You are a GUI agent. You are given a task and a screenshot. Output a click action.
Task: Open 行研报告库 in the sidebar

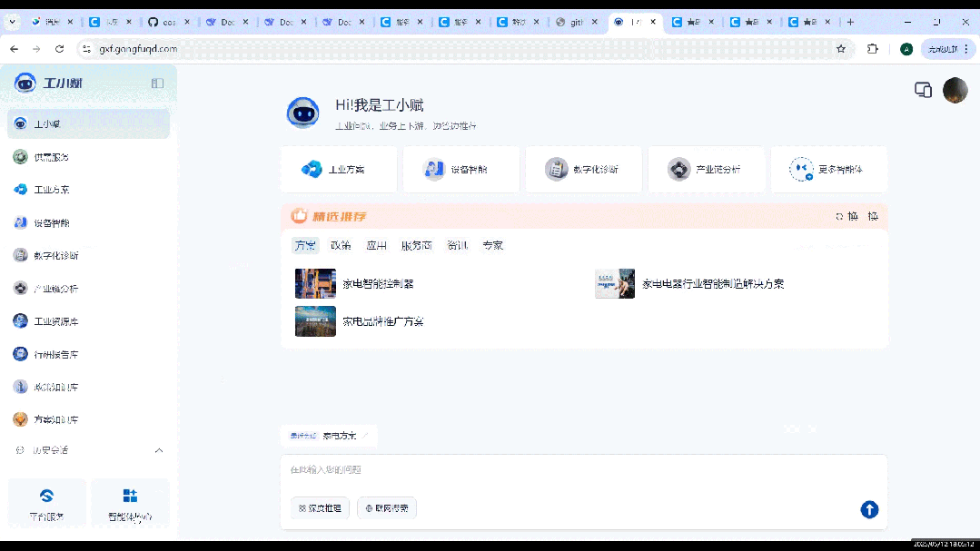88,354
